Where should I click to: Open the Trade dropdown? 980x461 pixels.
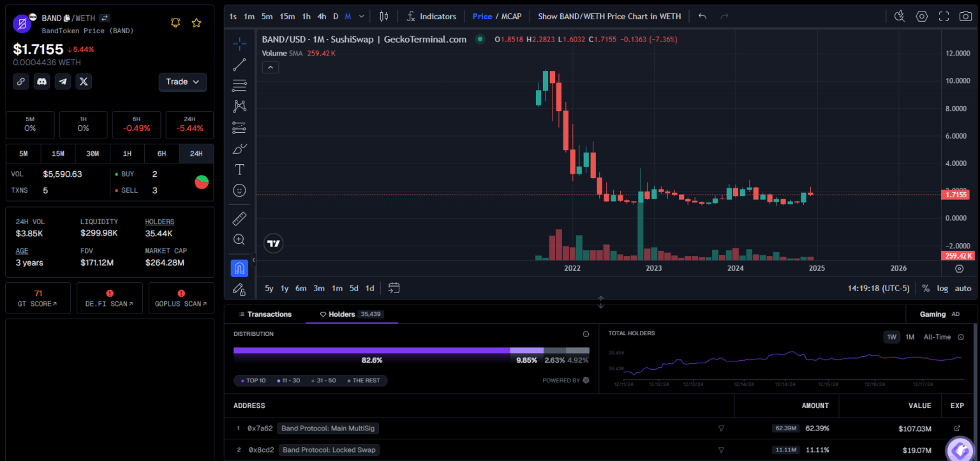182,82
